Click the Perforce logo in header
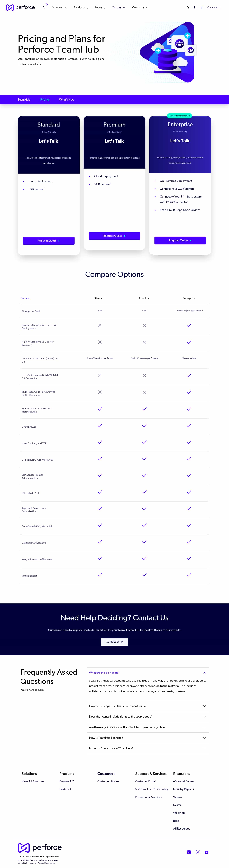The image size is (229, 868). pos(20,7)
